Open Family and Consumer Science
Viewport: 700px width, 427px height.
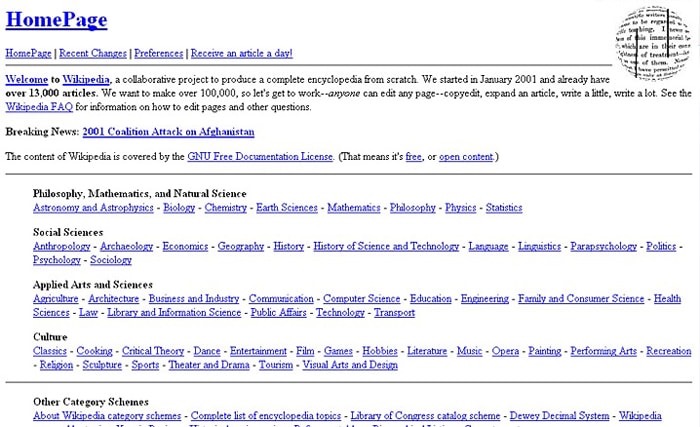[x=581, y=299]
